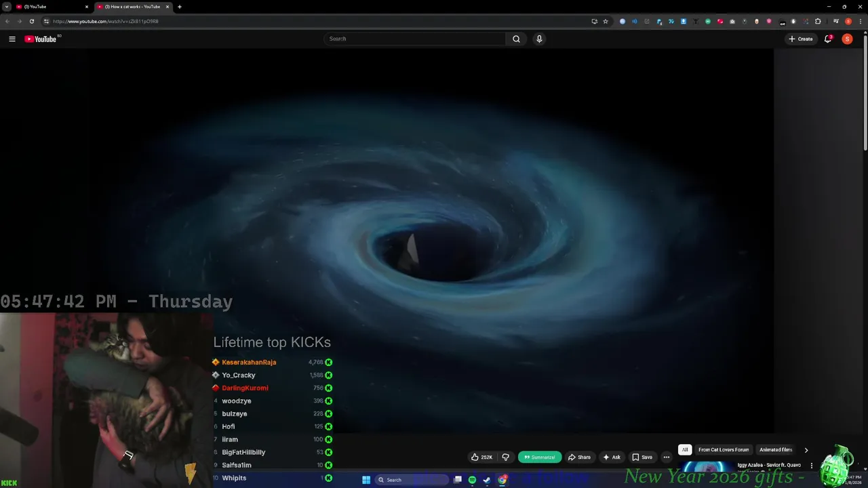
Task: Select the Animated films chip
Action: (x=776, y=449)
